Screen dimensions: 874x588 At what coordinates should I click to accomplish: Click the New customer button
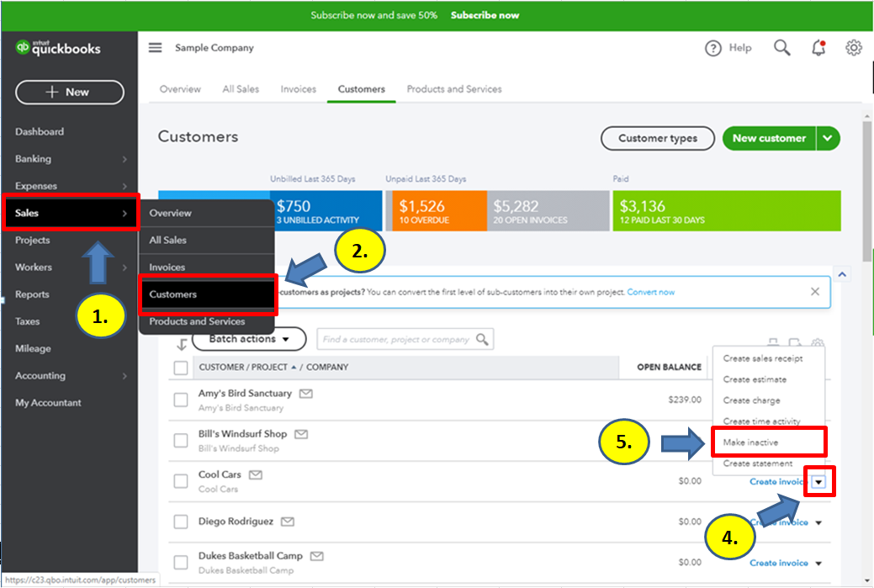click(x=769, y=138)
